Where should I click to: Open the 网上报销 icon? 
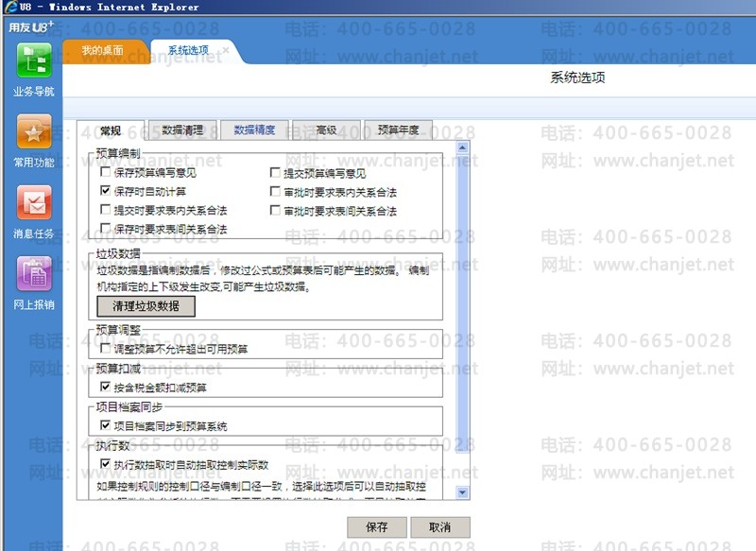33,273
